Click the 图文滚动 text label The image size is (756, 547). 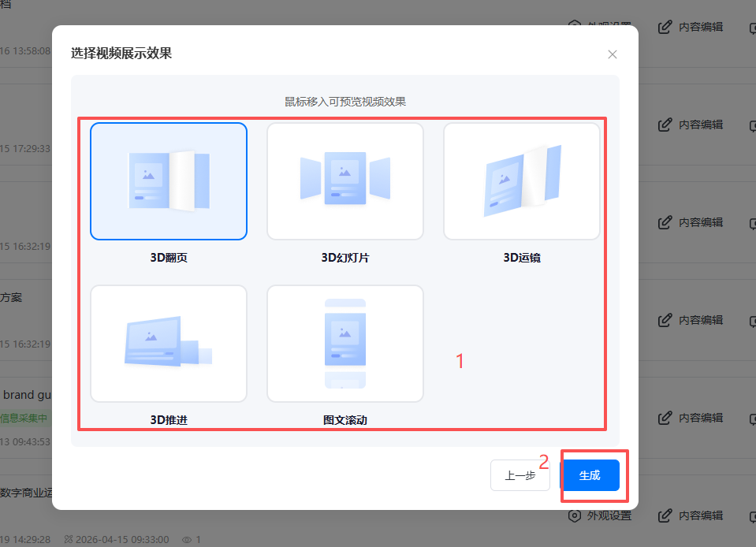(x=345, y=420)
